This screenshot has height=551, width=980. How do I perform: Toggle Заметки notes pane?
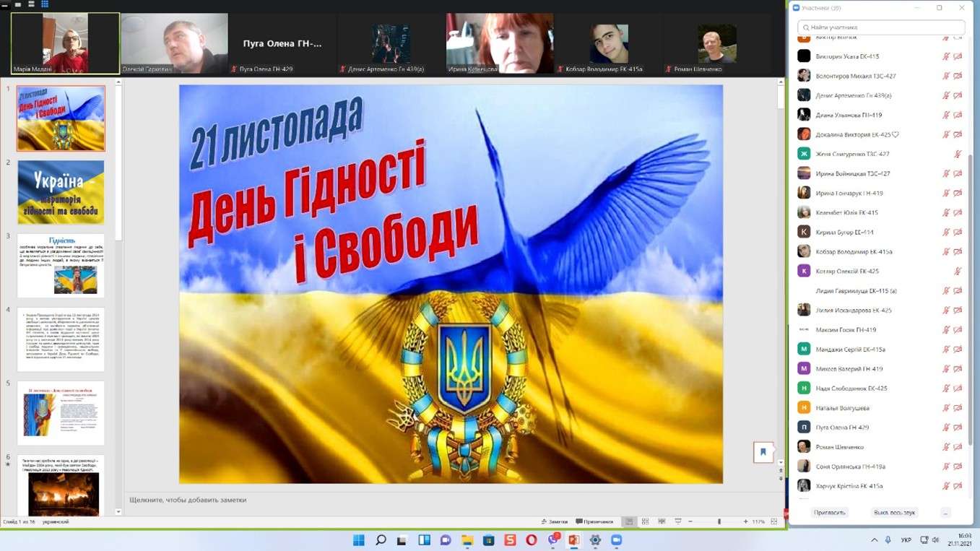(x=554, y=521)
